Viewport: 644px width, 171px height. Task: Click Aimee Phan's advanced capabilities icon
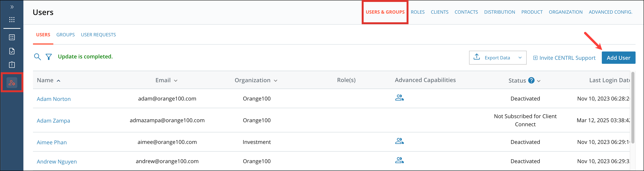(399, 141)
